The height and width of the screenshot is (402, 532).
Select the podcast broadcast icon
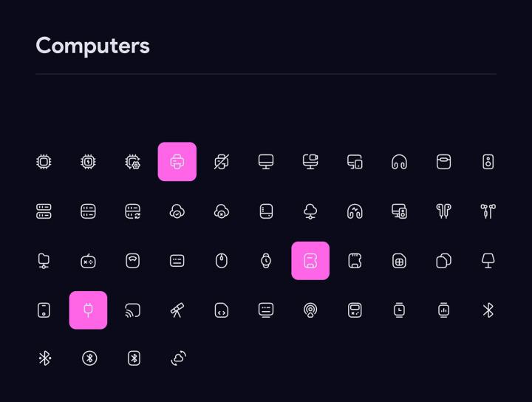pyautogui.click(x=310, y=310)
